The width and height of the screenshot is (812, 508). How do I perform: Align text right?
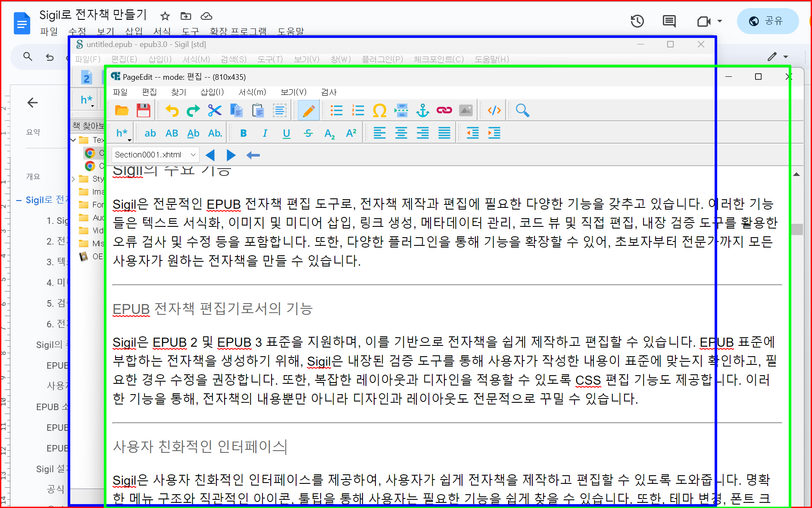[423, 133]
